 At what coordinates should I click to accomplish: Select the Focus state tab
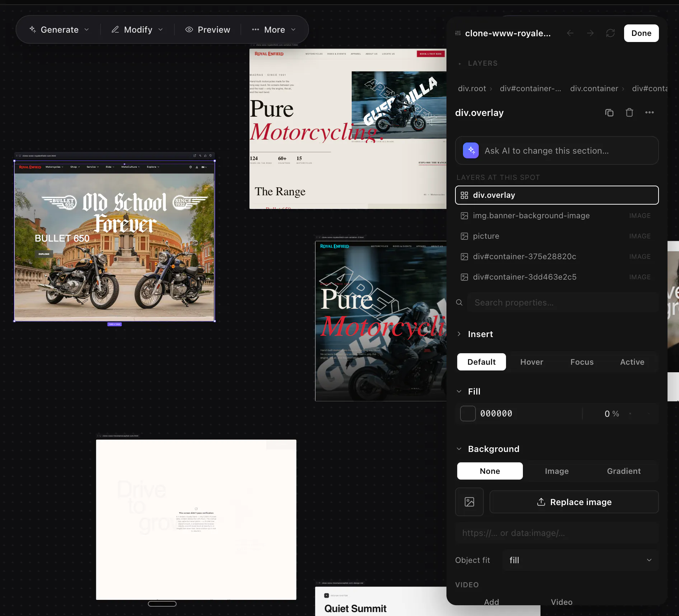click(582, 362)
